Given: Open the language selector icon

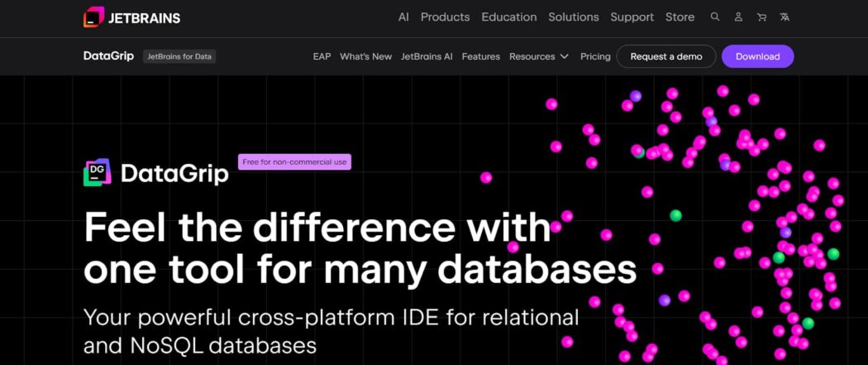Looking at the screenshot, I should tap(785, 17).
